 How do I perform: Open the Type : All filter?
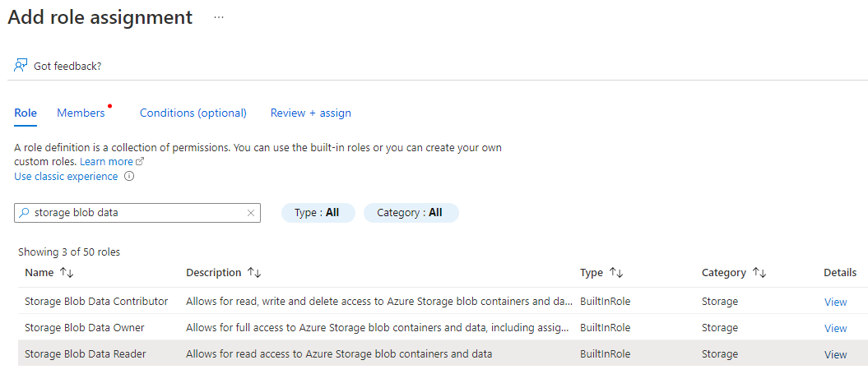(x=318, y=213)
